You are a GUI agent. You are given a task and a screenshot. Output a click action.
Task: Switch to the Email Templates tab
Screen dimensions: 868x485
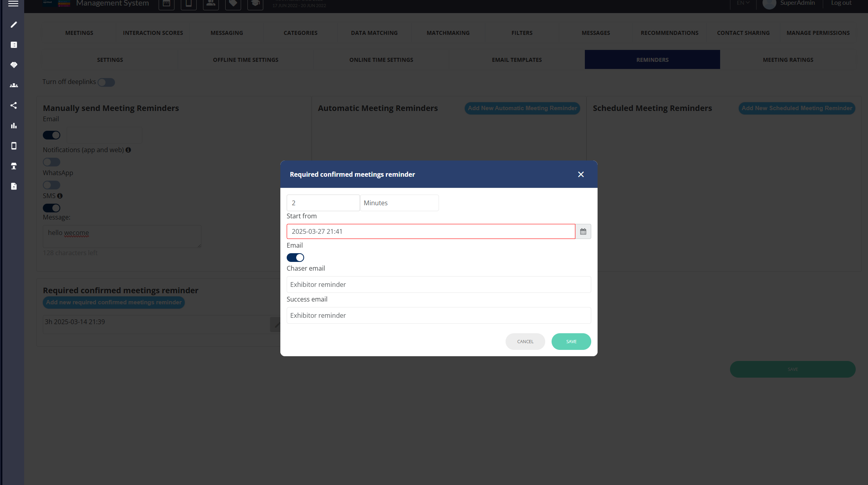pyautogui.click(x=517, y=60)
